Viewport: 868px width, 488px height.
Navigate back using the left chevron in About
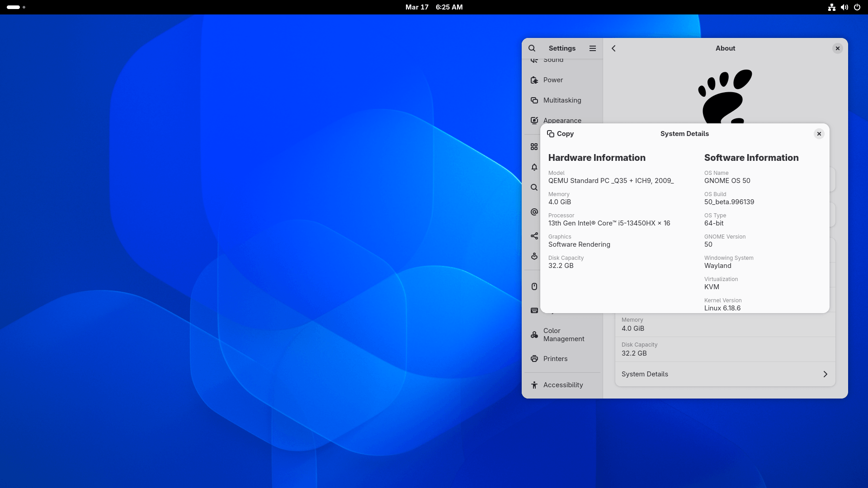613,48
